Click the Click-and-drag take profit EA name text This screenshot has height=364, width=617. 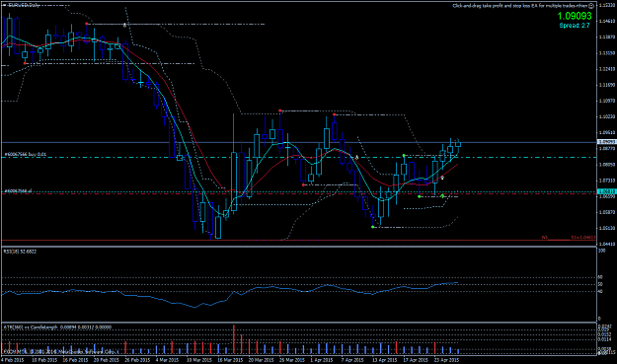point(520,6)
